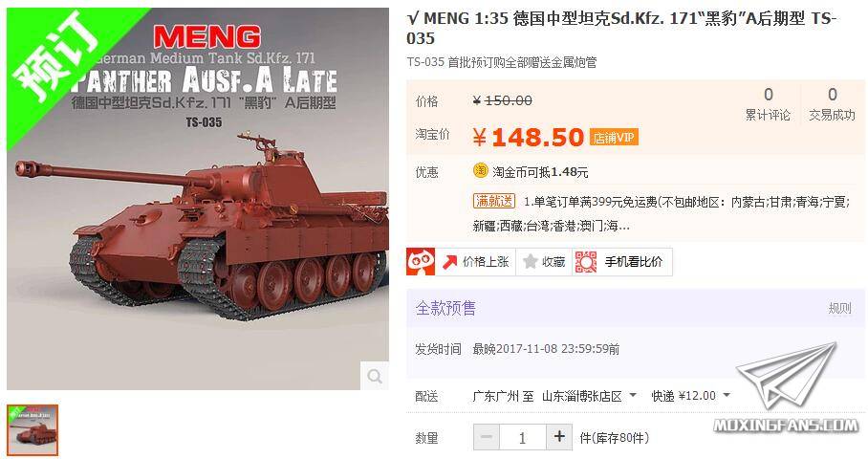Image resolution: width=868 pixels, height=459 pixels.
Task: Increase quantity with the plus button
Action: coord(559,437)
